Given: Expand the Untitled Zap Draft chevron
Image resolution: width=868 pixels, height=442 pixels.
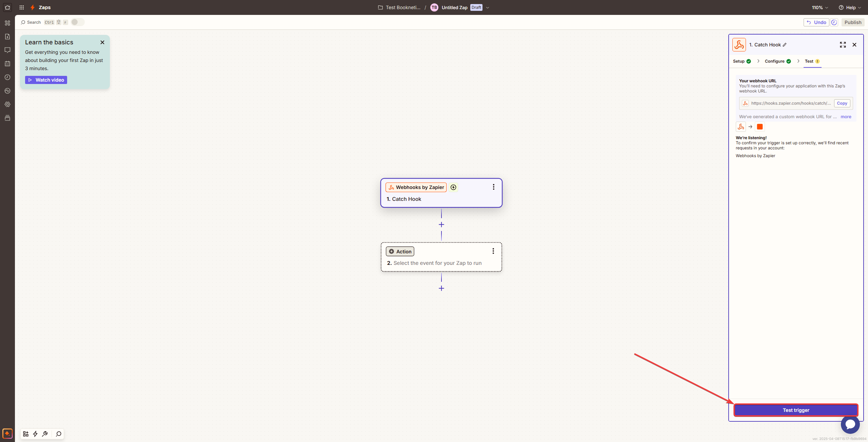Looking at the screenshot, I should [x=488, y=7].
